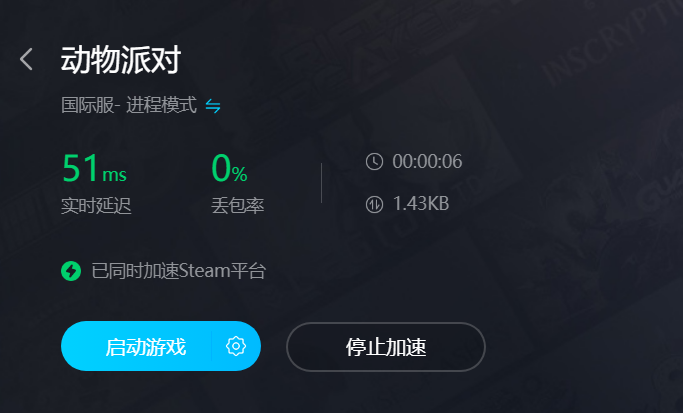The height and width of the screenshot is (413, 683).
Task: Click the vertical divider between the stats
Action: 321,183
